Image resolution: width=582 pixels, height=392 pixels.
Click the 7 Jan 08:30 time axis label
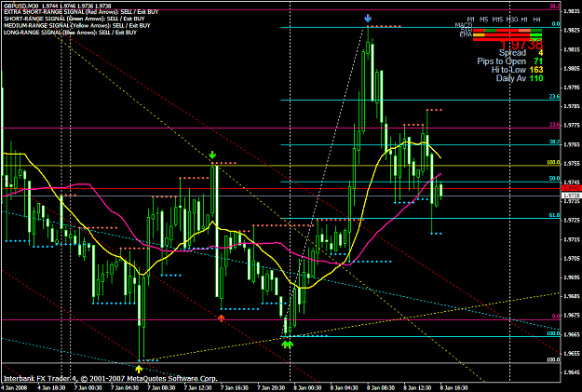[161, 388]
